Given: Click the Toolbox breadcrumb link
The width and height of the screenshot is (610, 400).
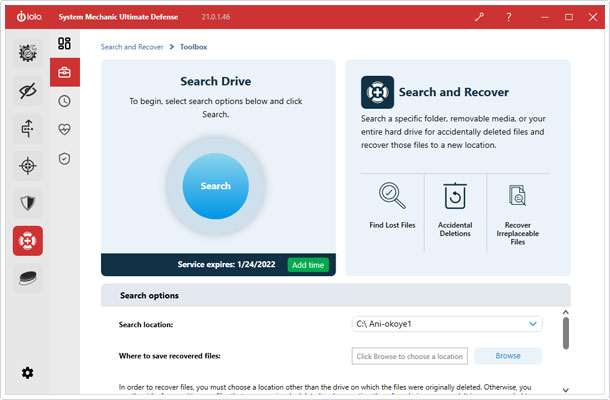Looking at the screenshot, I should 193,47.
